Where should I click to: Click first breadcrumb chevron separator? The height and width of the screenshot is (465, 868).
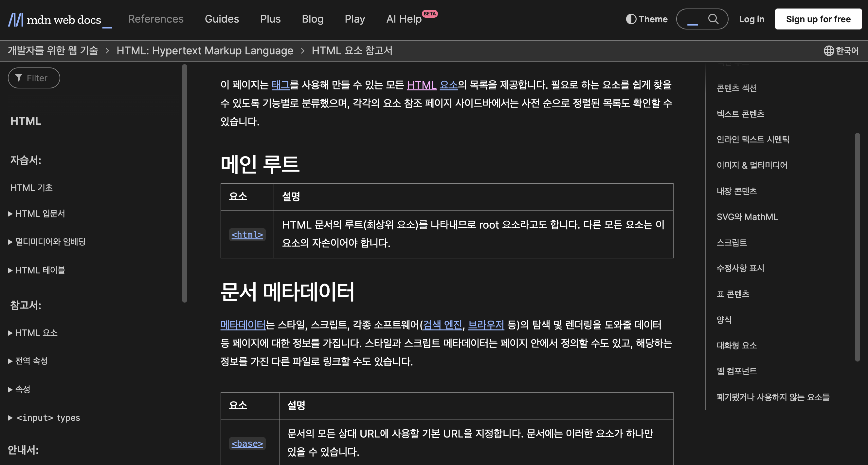pyautogui.click(x=107, y=50)
